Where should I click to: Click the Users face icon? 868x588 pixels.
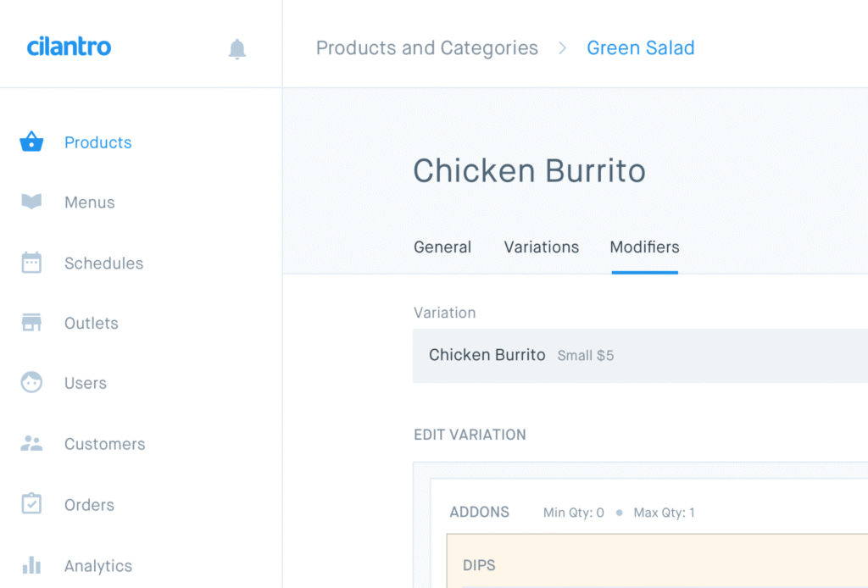click(31, 383)
